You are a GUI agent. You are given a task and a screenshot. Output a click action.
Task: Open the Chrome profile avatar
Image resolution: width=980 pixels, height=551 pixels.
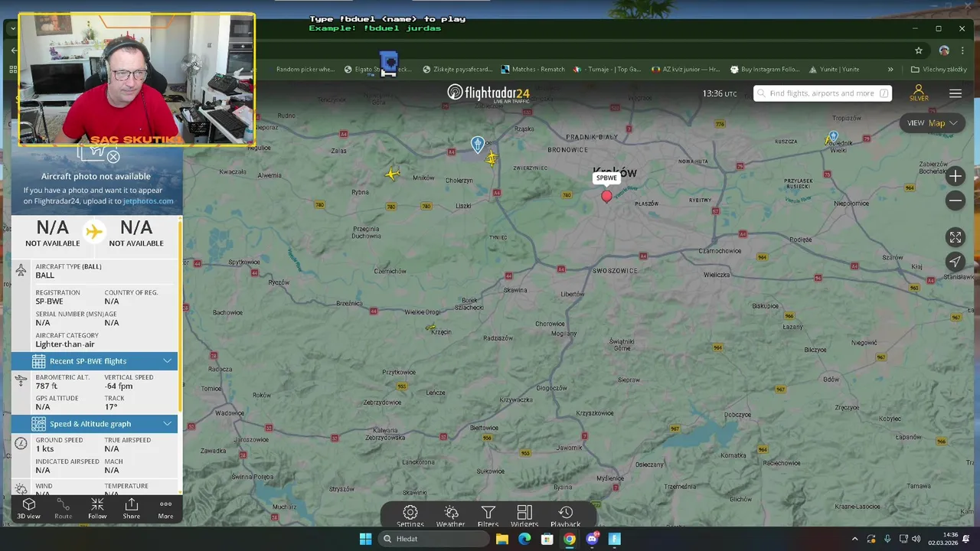[944, 51]
